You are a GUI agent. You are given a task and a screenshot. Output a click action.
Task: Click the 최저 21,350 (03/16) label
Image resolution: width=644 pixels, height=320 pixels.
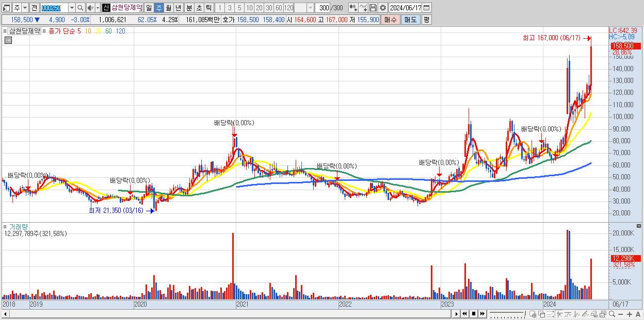[x=116, y=210]
